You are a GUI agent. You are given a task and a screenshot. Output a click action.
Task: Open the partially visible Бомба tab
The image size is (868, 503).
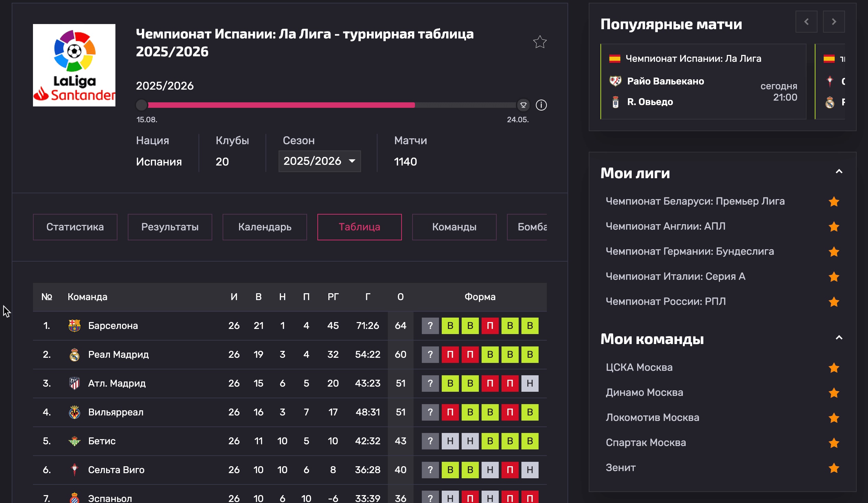pos(527,227)
